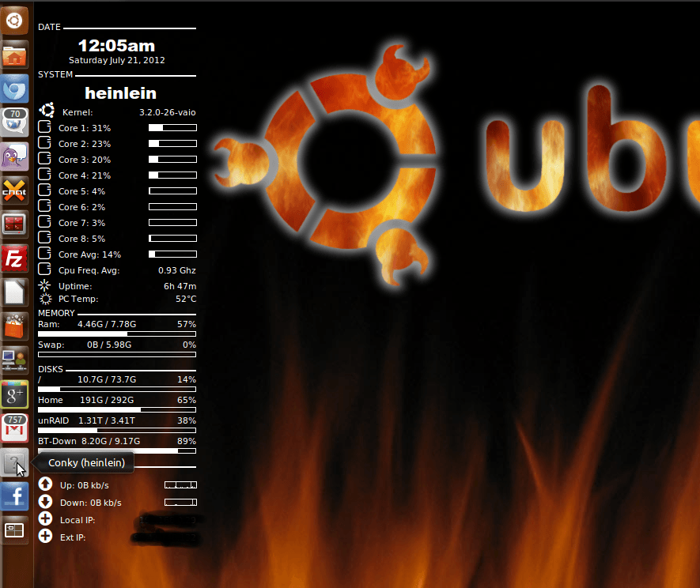This screenshot has height=588, width=700.
Task: Click the 'Core 5: 4%' text
Action: point(81,191)
